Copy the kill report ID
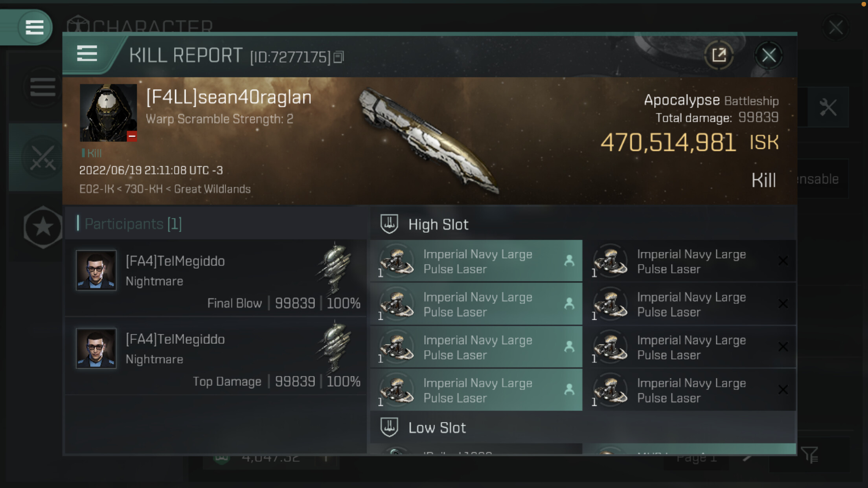Viewport: 868px width, 488px height. point(339,57)
